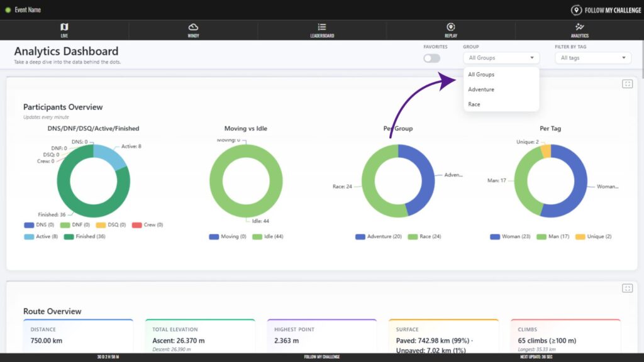Open the Replay icon
Screen dimensions: 644x362
click(450, 27)
